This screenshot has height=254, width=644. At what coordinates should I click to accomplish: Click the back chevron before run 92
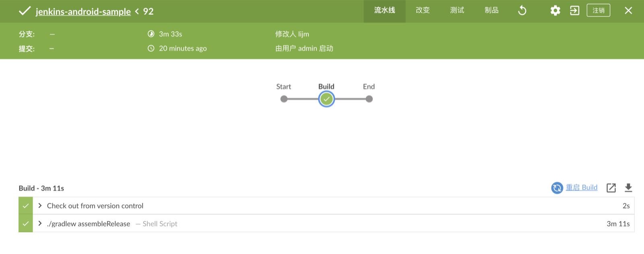pos(137,11)
